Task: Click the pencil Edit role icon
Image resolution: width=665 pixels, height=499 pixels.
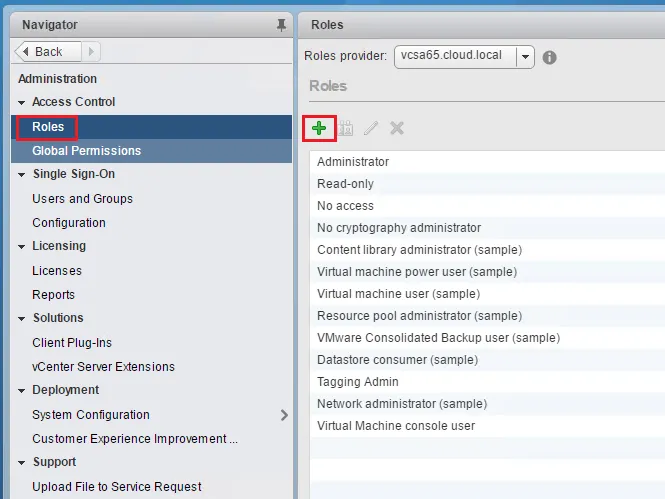Action: pyautogui.click(x=371, y=128)
